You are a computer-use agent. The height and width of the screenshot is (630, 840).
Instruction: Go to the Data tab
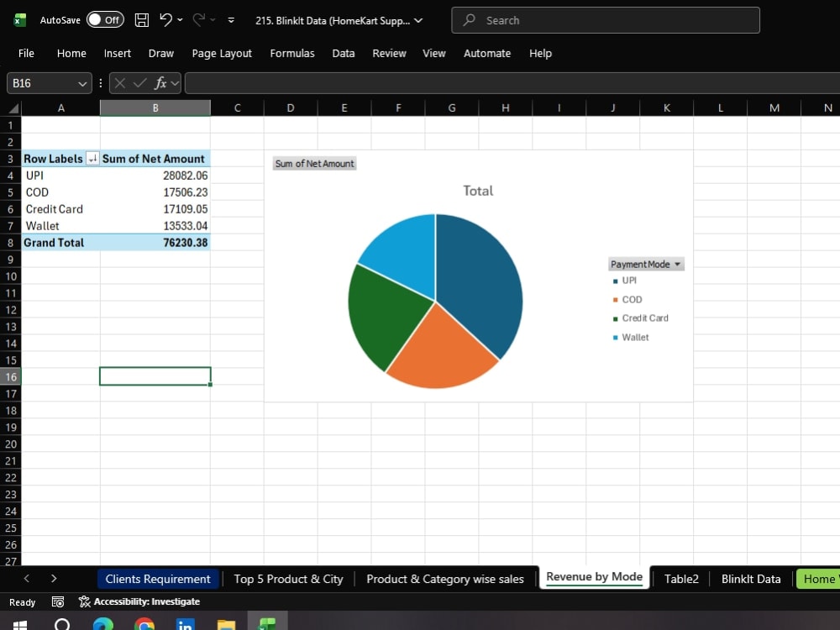coord(343,53)
